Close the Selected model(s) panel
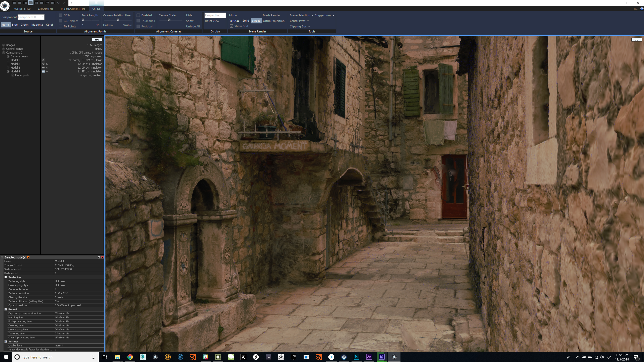The image size is (644, 362). [x=102, y=257]
